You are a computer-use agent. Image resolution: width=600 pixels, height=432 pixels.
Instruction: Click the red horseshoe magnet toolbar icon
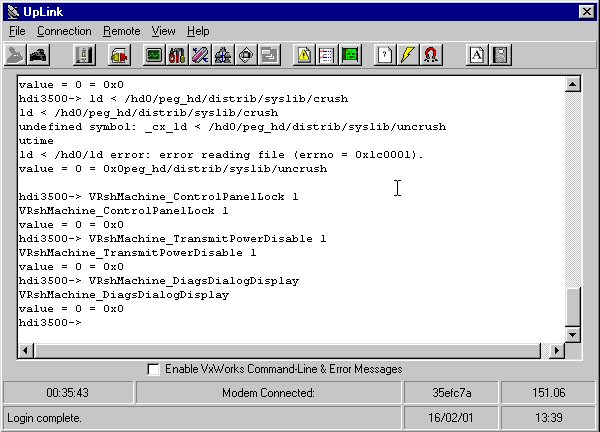pos(430,55)
